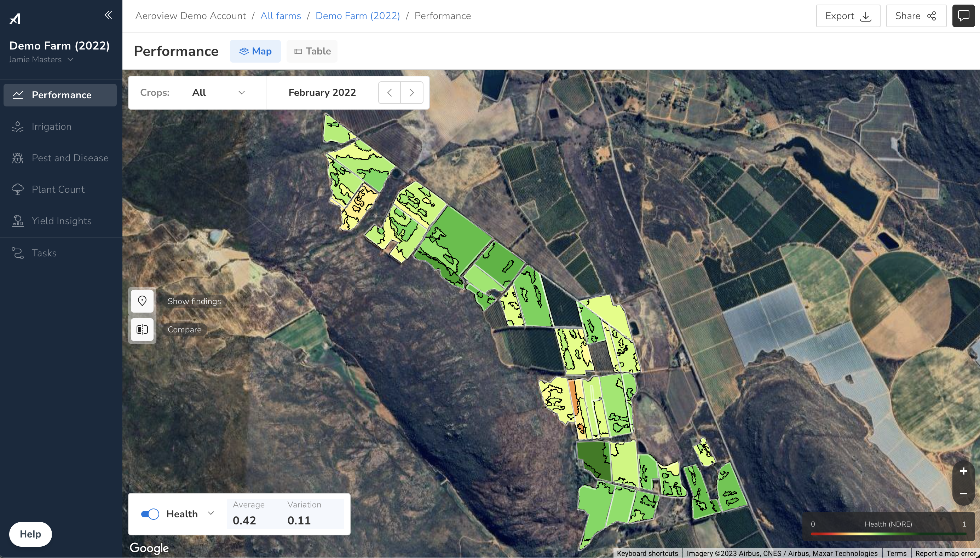Image resolution: width=980 pixels, height=558 pixels.
Task: Click the Variation 0.11 value
Action: coord(299,520)
